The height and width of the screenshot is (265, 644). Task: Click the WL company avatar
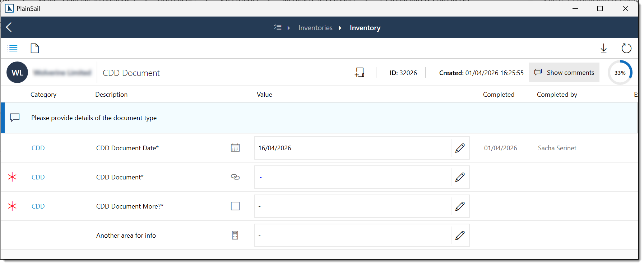(x=17, y=73)
